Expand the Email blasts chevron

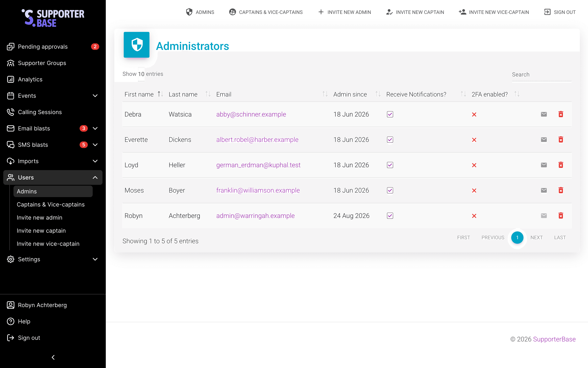(95, 128)
